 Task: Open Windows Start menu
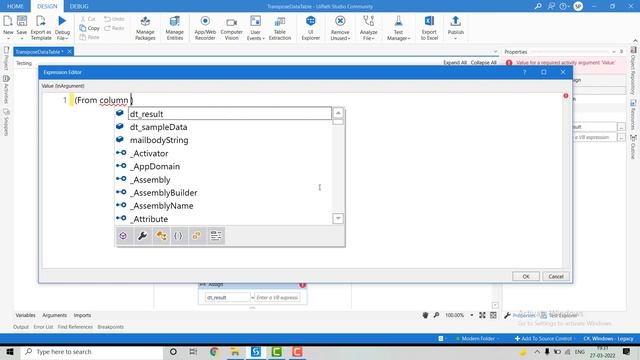[10, 351]
